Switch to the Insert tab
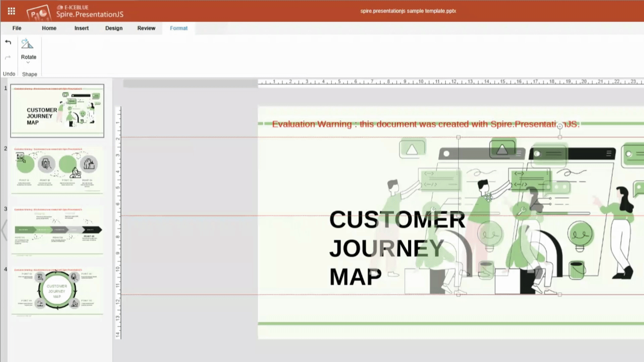The height and width of the screenshot is (362, 644). coord(82,28)
